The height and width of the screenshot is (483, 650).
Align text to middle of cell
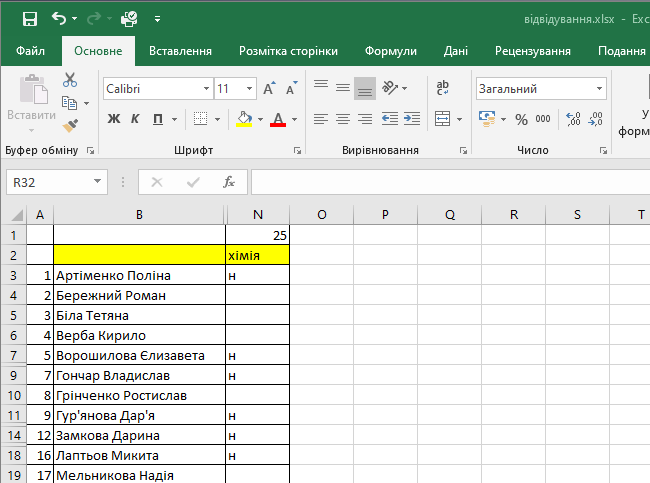pos(343,88)
